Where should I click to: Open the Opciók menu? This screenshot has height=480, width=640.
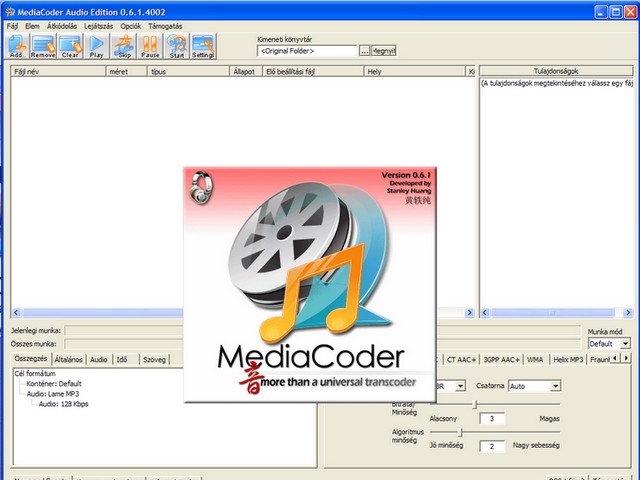(x=131, y=26)
